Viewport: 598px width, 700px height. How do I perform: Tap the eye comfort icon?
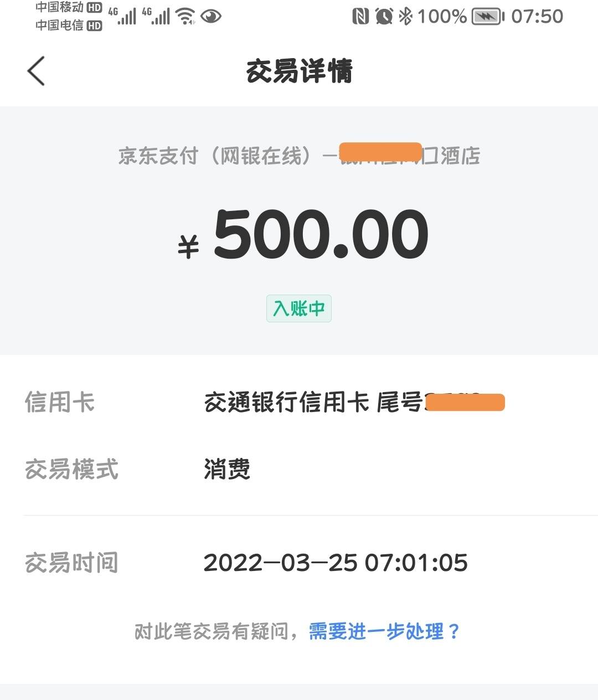click(210, 16)
